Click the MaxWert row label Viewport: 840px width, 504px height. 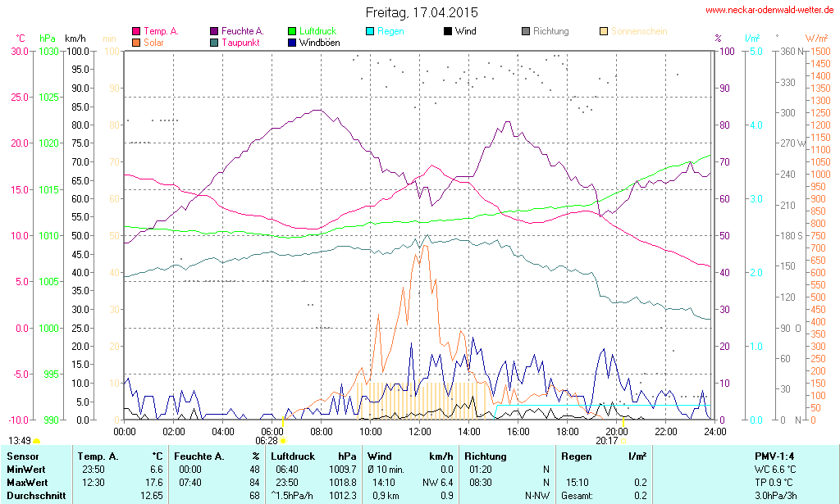pos(27,482)
